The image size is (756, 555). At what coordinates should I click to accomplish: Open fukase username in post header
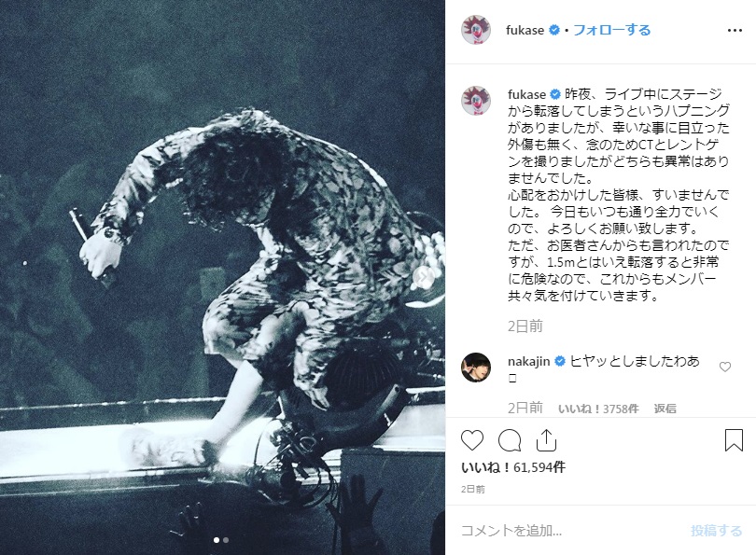525,30
